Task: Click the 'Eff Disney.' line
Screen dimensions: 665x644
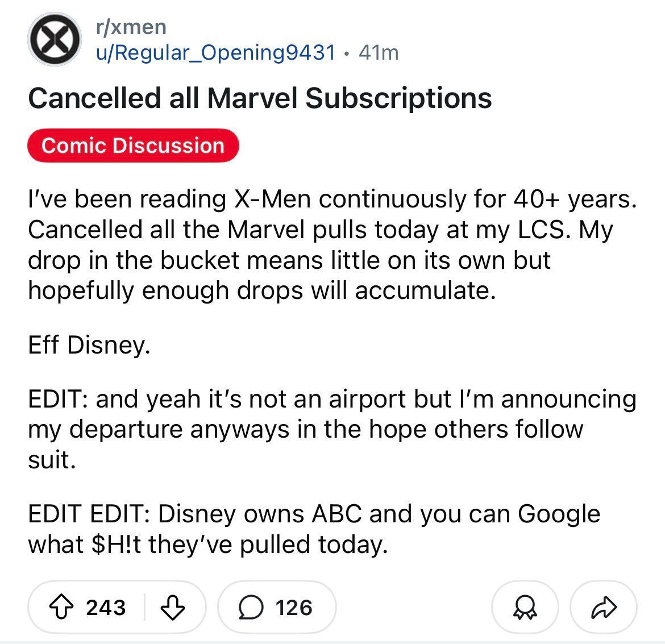Action: [x=89, y=344]
